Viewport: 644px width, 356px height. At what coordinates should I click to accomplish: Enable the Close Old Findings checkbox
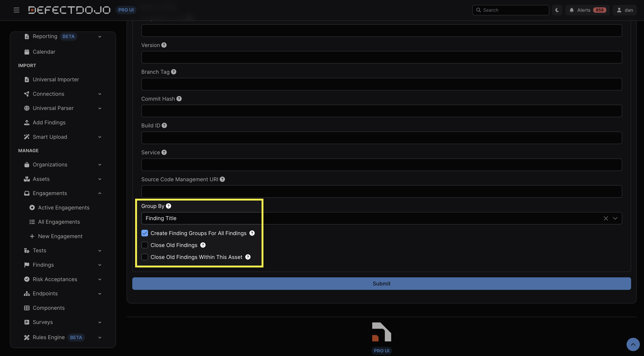click(x=144, y=245)
